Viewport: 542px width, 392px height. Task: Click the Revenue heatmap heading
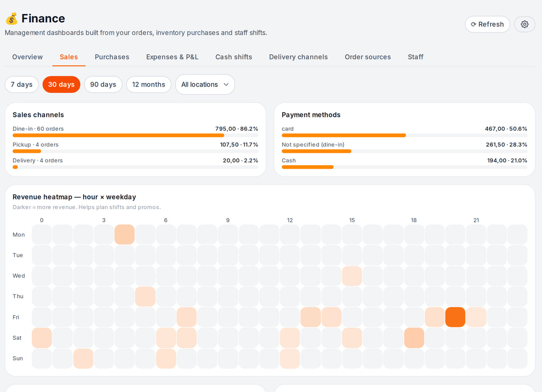(x=74, y=197)
